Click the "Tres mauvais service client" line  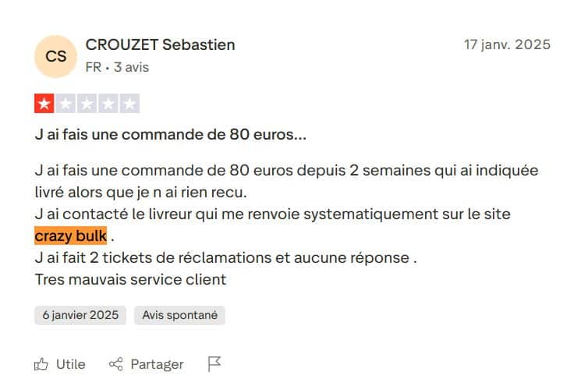click(130, 278)
